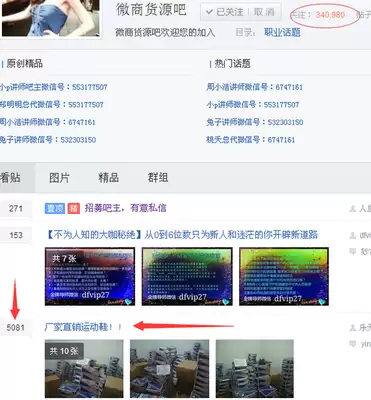
Task: Click the 271 reply count
Action: 16,209
